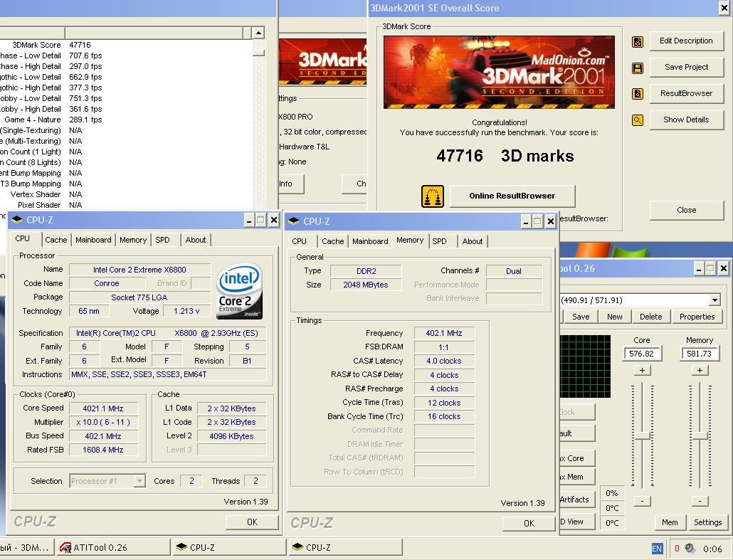Decrease Core clock with minus button
This screenshot has width=733, height=560.
[643, 501]
